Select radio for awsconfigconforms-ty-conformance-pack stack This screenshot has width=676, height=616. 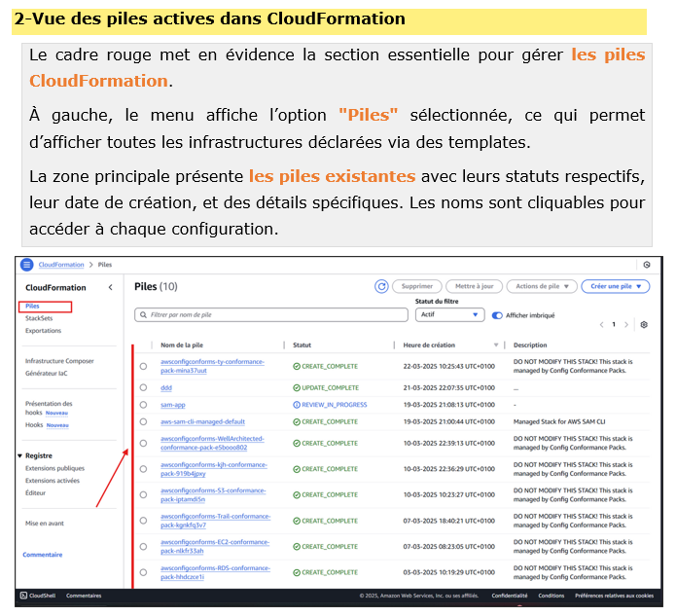click(143, 366)
